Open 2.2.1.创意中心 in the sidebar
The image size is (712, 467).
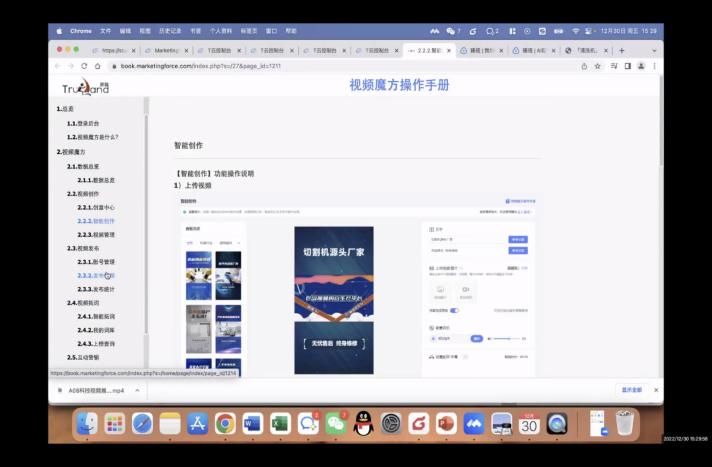click(95, 207)
